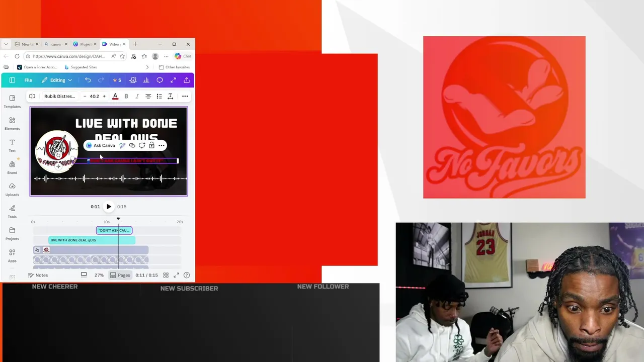Toggle the Canva side panel menu icon
644x362 pixels.
12,80
